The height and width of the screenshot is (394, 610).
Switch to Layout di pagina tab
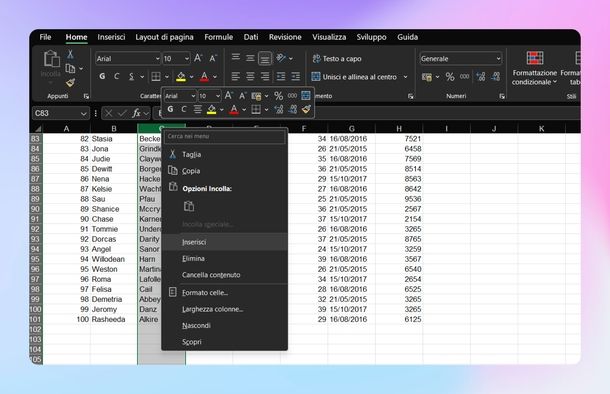pyautogui.click(x=164, y=37)
